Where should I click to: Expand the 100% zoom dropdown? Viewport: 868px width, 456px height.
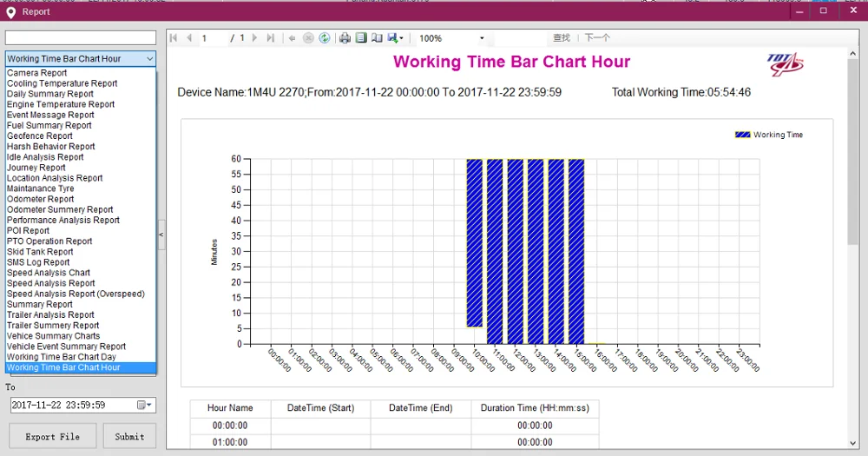click(x=482, y=38)
